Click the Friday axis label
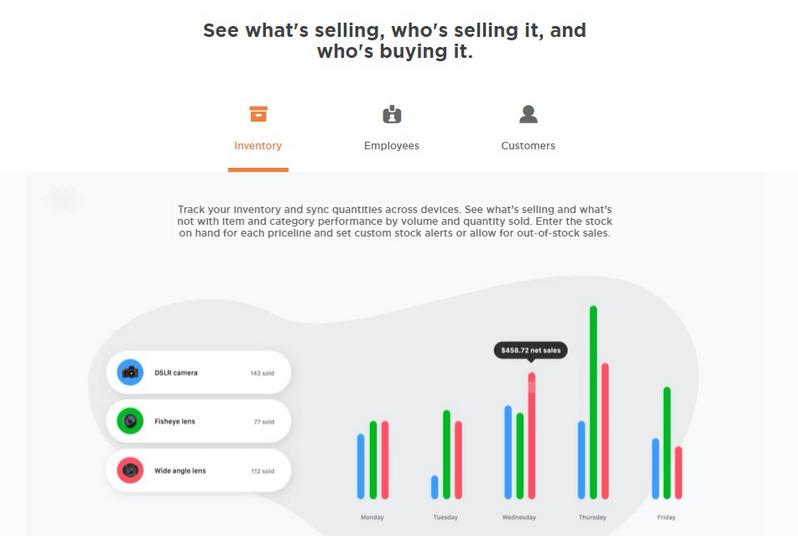The height and width of the screenshot is (536, 798). [666, 517]
